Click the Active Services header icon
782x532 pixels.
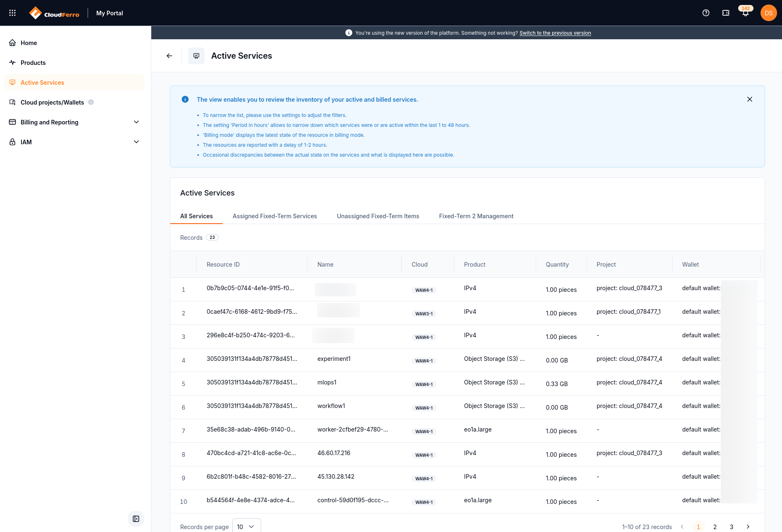pos(196,56)
